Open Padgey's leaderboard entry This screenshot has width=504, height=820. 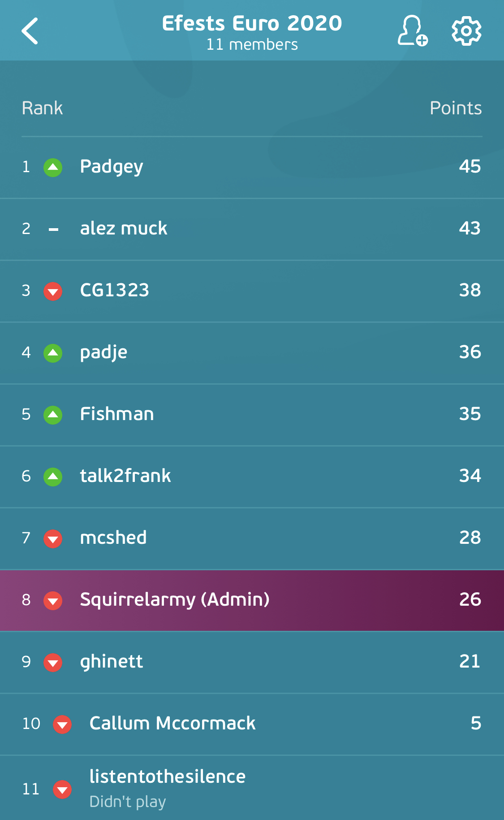pyautogui.click(x=252, y=167)
